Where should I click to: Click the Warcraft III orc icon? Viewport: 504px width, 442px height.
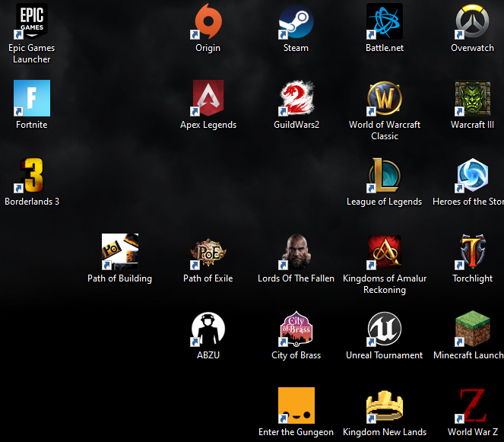click(x=473, y=98)
